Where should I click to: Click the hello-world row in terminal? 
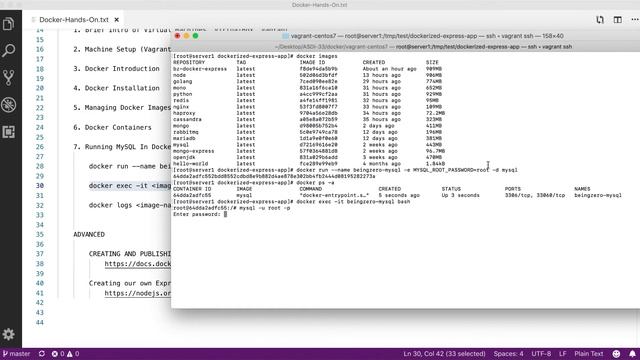[x=309, y=164]
